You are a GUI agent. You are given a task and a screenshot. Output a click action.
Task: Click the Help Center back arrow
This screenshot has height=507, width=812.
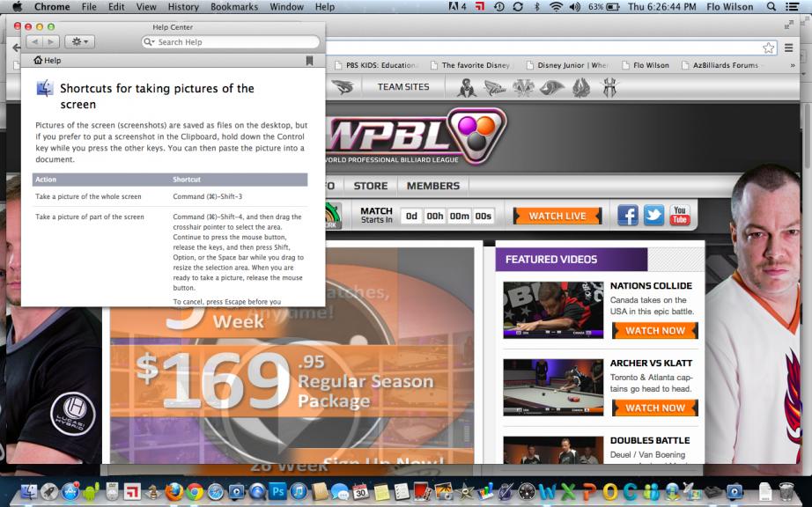coord(34,42)
